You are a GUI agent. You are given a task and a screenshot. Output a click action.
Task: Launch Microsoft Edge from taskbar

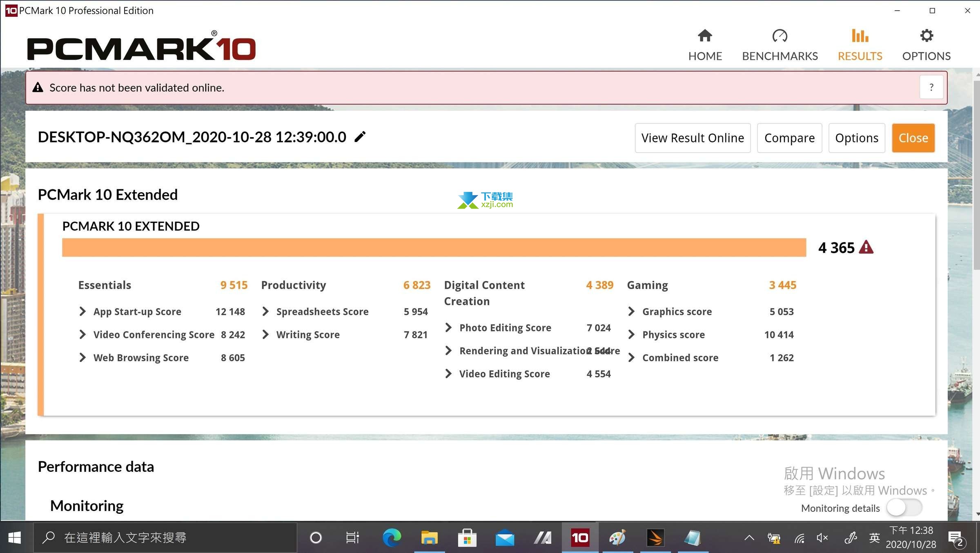coord(392,537)
